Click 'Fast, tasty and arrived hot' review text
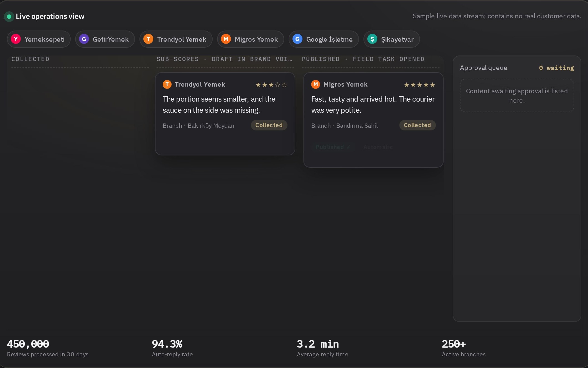This screenshot has height=368, width=588. (373, 105)
